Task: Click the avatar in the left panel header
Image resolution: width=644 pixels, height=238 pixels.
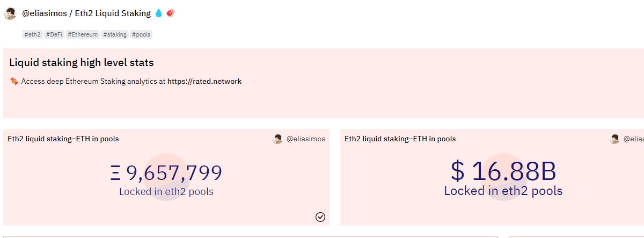Action: pyautogui.click(x=277, y=139)
